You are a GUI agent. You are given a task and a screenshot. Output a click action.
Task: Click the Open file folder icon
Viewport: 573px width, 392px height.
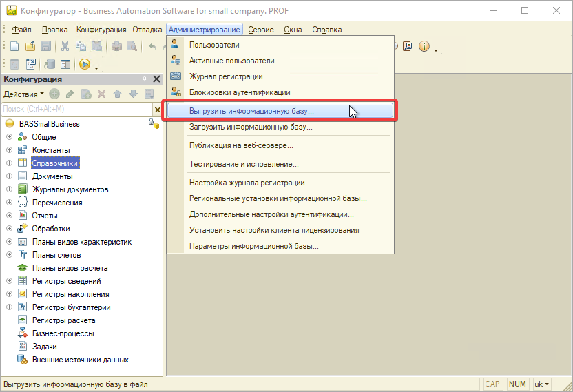[x=30, y=46]
